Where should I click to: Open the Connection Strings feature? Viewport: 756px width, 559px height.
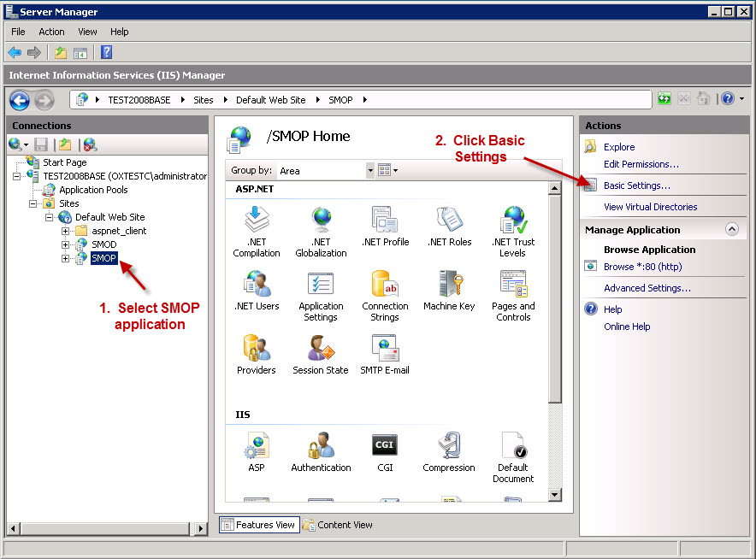[385, 296]
